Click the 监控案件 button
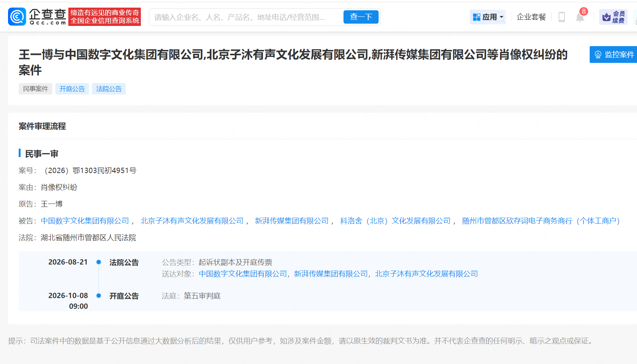Screen dimensions: 637x364 614,55
